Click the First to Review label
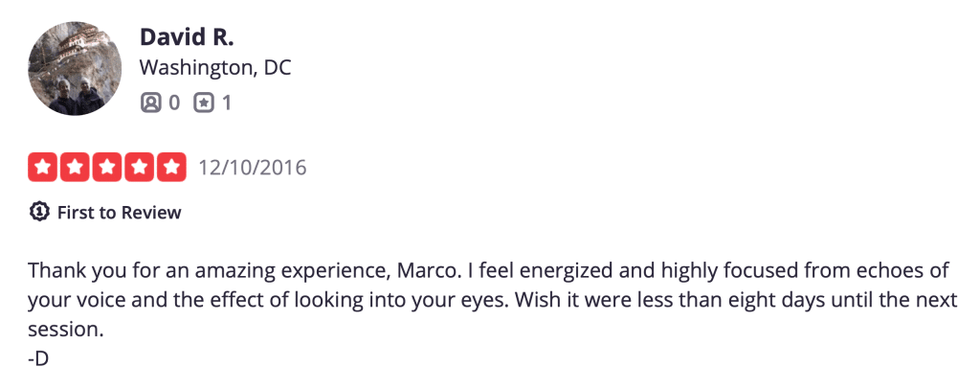 pos(120,213)
